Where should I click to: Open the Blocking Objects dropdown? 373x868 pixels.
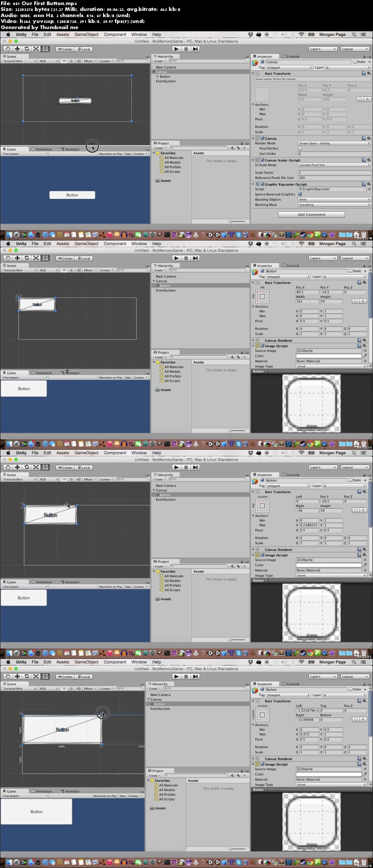tap(334, 199)
